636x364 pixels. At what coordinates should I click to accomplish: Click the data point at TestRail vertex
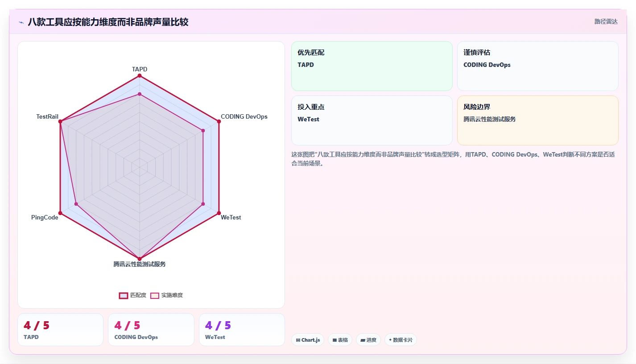point(60,121)
